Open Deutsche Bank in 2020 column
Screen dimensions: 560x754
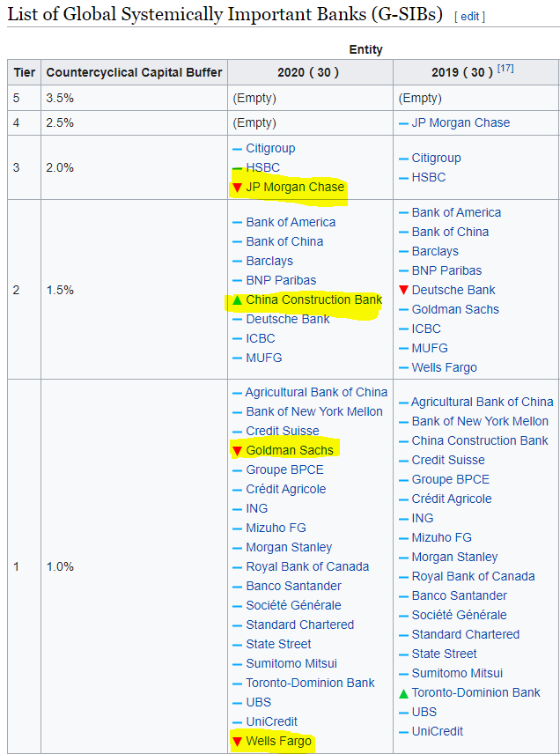pyautogui.click(x=288, y=319)
